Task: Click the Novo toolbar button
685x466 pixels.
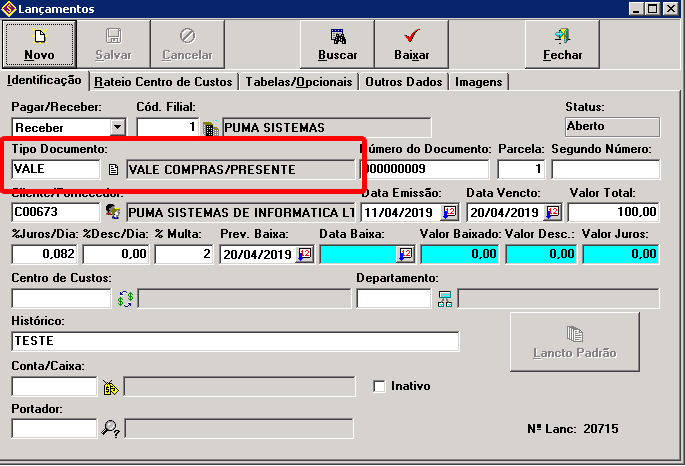Action: click(x=40, y=43)
